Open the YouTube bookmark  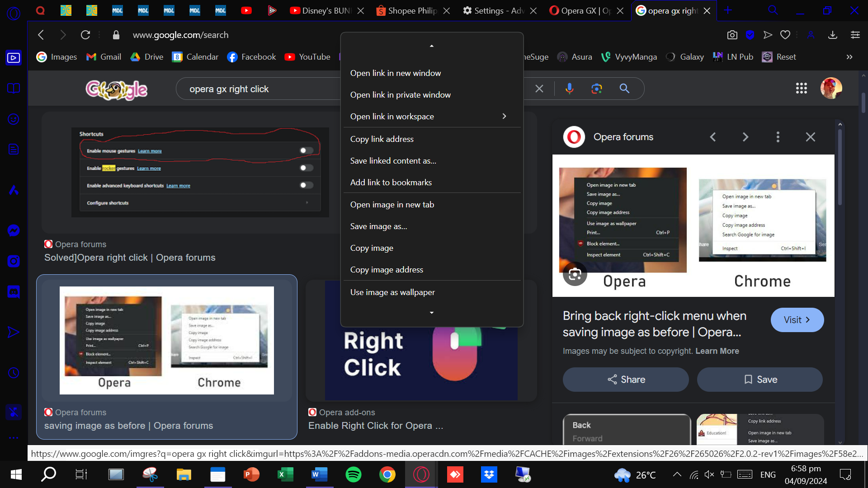pos(307,57)
